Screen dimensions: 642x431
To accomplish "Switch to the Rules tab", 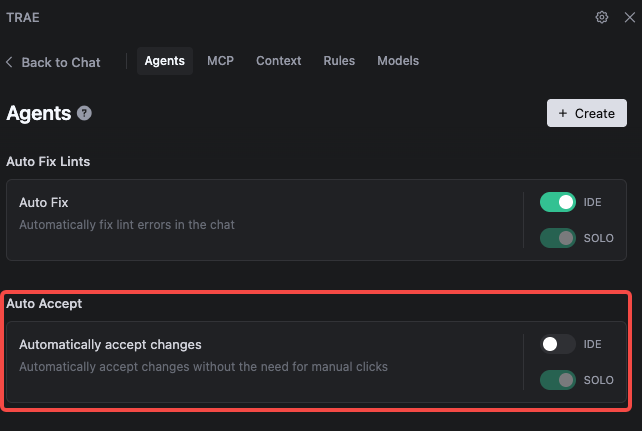I will (339, 61).
